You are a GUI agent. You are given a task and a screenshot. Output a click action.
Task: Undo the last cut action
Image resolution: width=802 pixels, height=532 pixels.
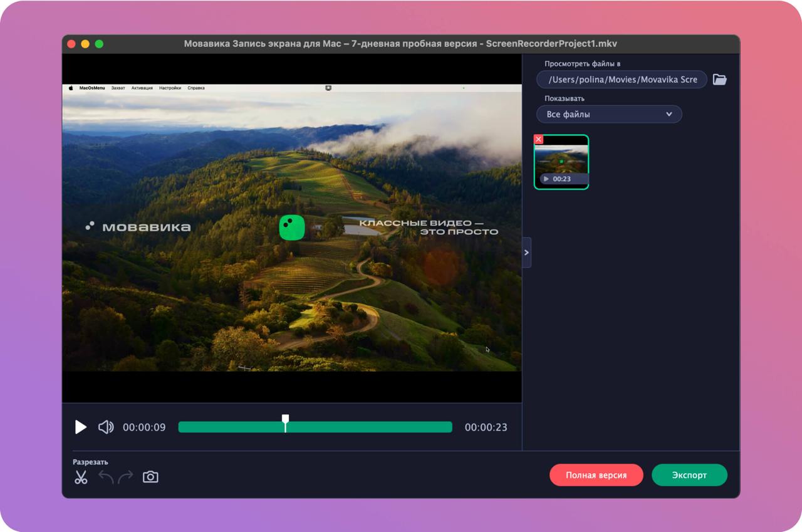(106, 477)
